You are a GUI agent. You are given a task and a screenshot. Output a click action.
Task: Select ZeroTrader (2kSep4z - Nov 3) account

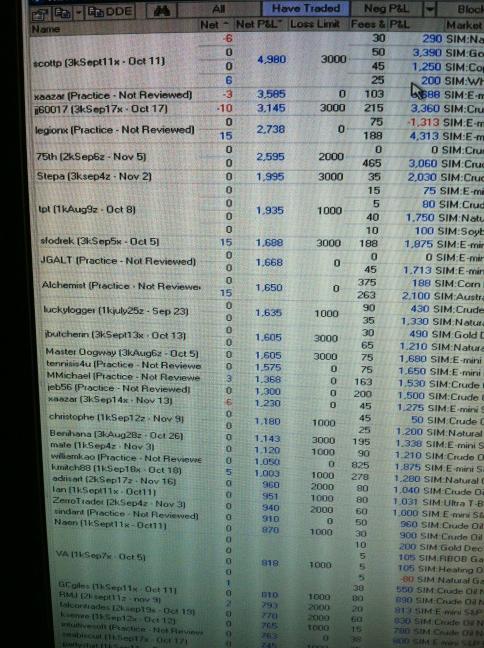click(x=119, y=503)
